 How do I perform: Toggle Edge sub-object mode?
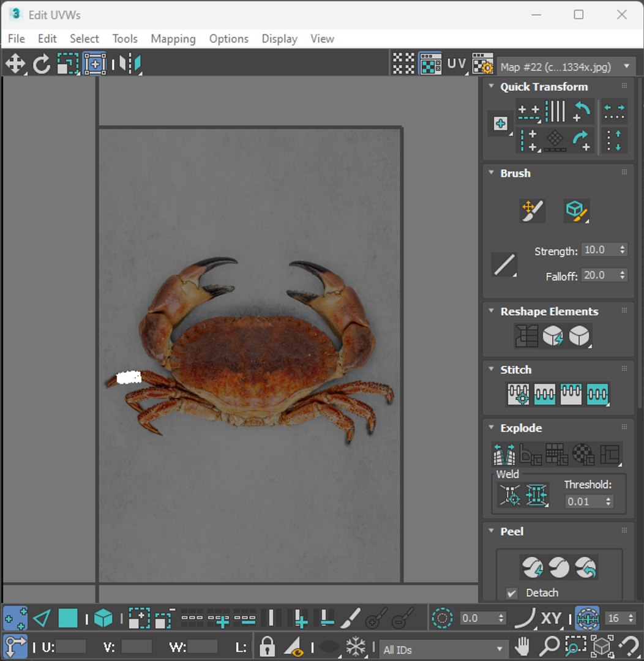click(x=42, y=618)
